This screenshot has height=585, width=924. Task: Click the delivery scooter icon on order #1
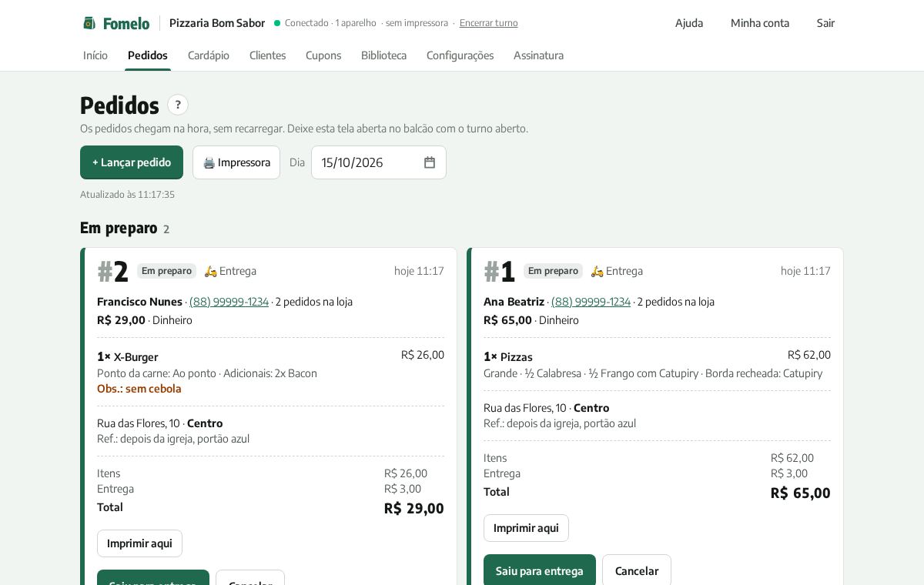pyautogui.click(x=598, y=271)
